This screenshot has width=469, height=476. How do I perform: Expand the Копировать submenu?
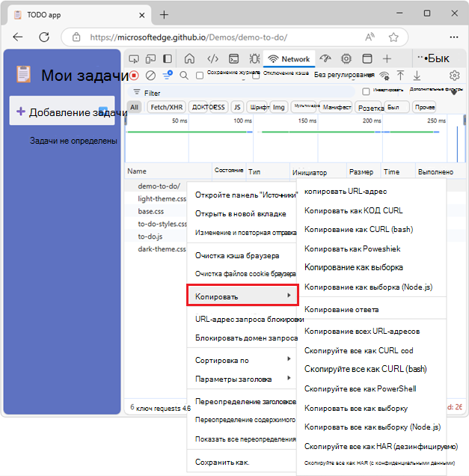(x=242, y=296)
